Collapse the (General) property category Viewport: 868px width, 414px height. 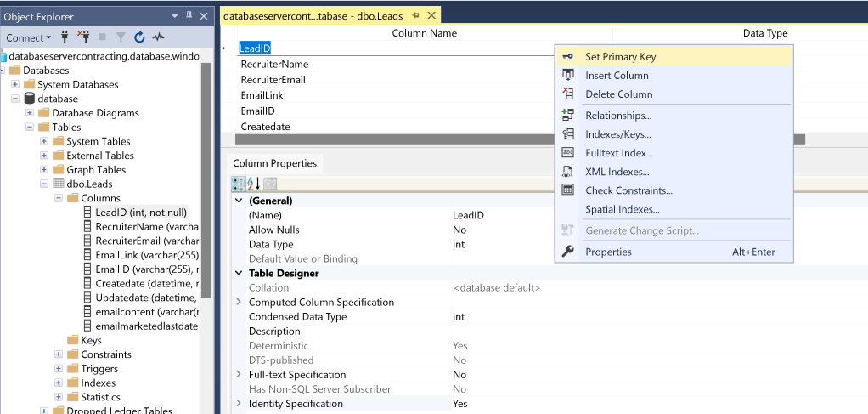click(x=239, y=201)
